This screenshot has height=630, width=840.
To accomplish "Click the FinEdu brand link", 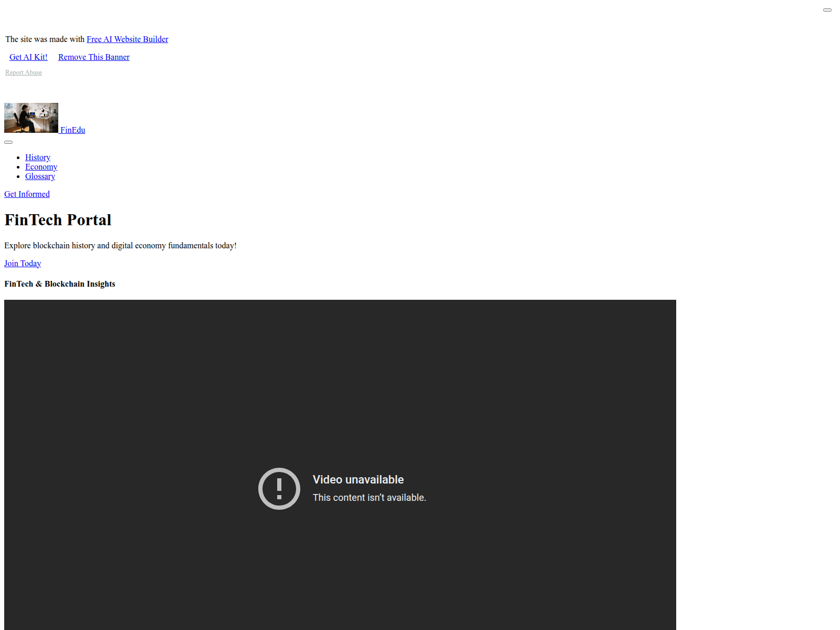I will [x=72, y=130].
